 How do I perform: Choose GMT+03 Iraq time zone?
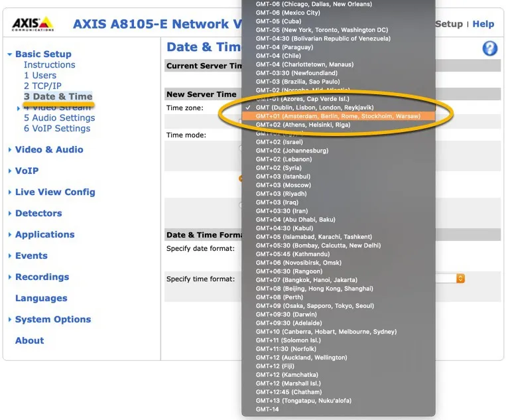click(338, 202)
